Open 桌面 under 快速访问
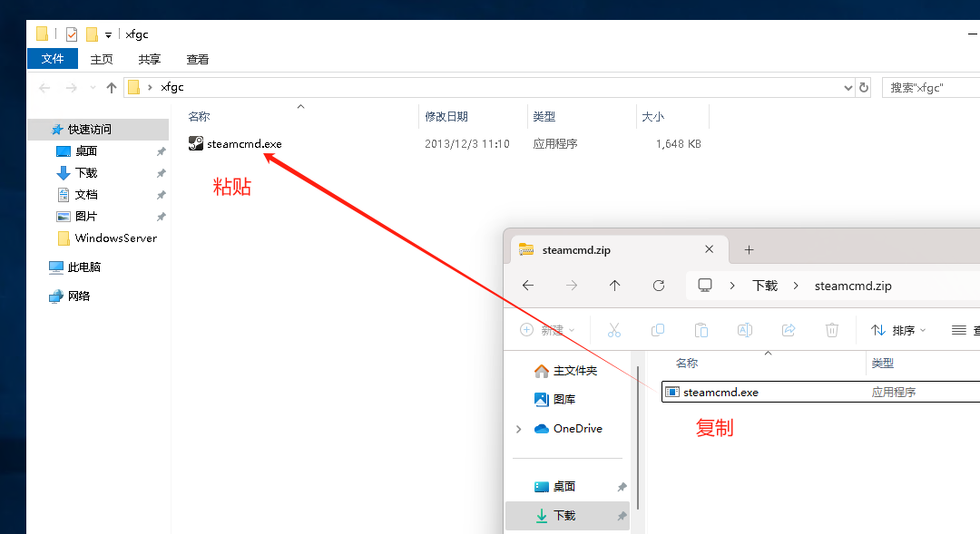The image size is (980, 534). pos(85,151)
